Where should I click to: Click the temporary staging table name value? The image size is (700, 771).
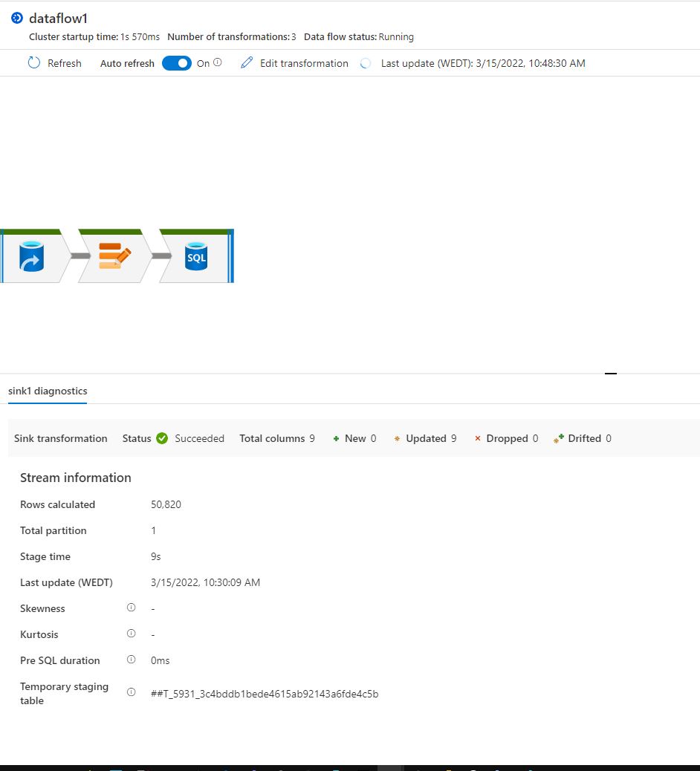pyautogui.click(x=265, y=694)
